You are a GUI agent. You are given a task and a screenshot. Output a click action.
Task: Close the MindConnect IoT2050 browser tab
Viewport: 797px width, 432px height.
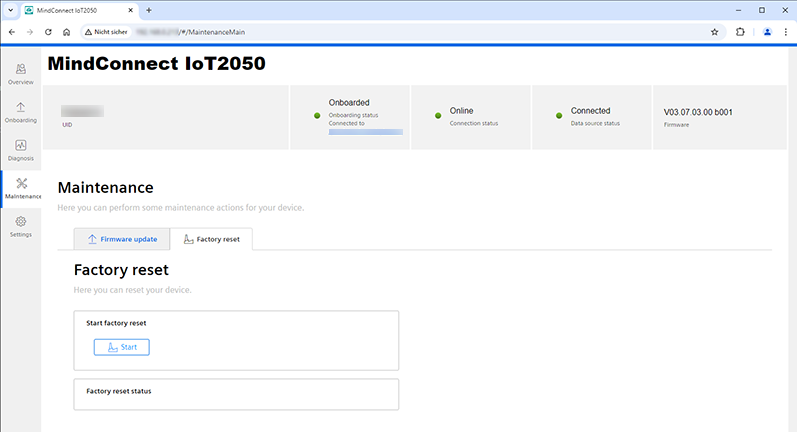click(x=131, y=10)
